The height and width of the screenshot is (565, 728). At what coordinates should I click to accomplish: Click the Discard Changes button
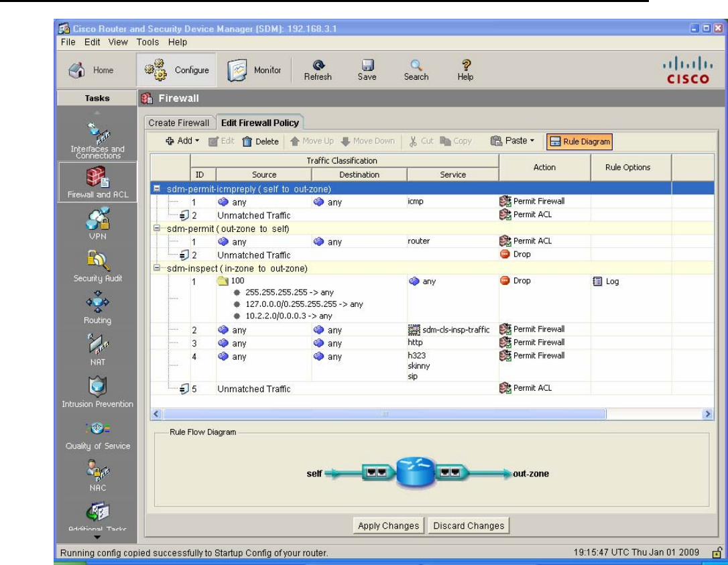[x=469, y=525]
